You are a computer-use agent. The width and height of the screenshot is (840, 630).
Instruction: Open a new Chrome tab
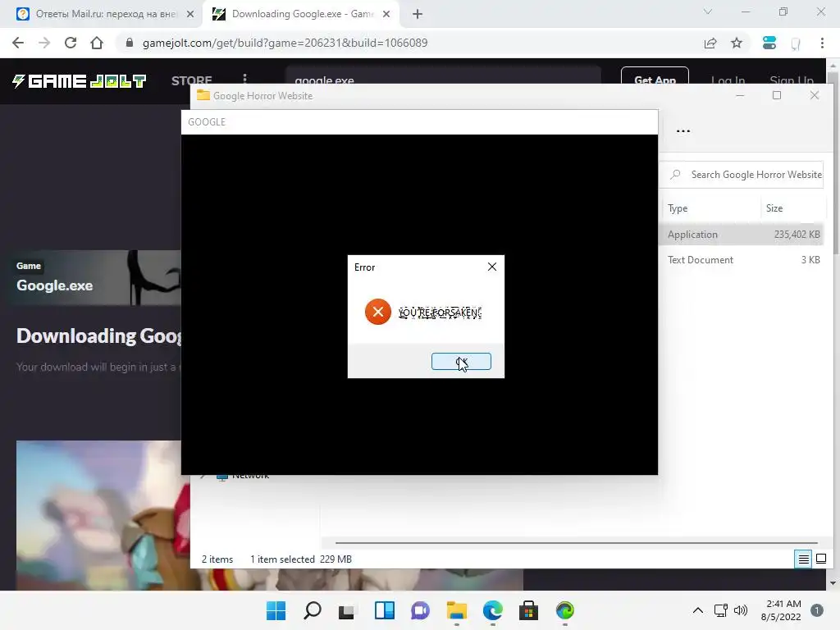[x=418, y=14]
